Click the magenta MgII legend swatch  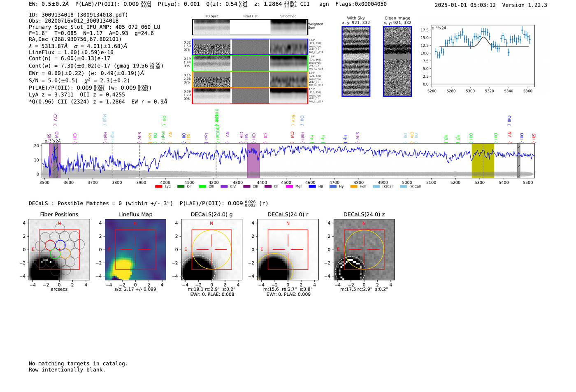coord(290,187)
